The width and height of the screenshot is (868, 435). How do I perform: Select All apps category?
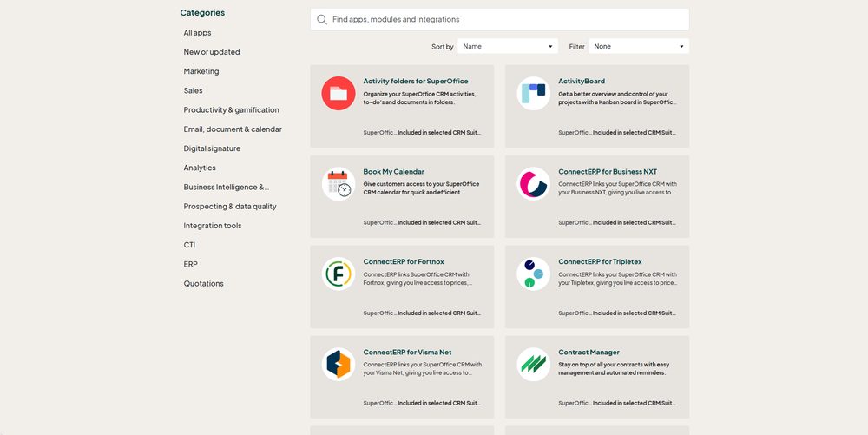[x=198, y=33]
